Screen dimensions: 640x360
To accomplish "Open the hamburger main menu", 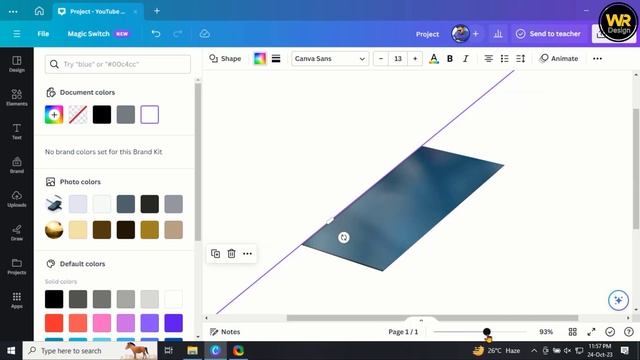I will click(x=17, y=34).
